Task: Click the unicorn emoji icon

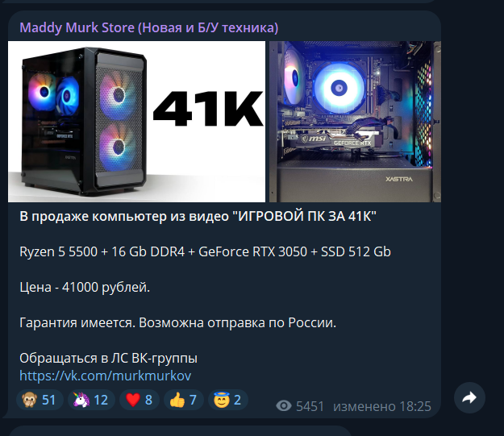Action: coord(81,400)
